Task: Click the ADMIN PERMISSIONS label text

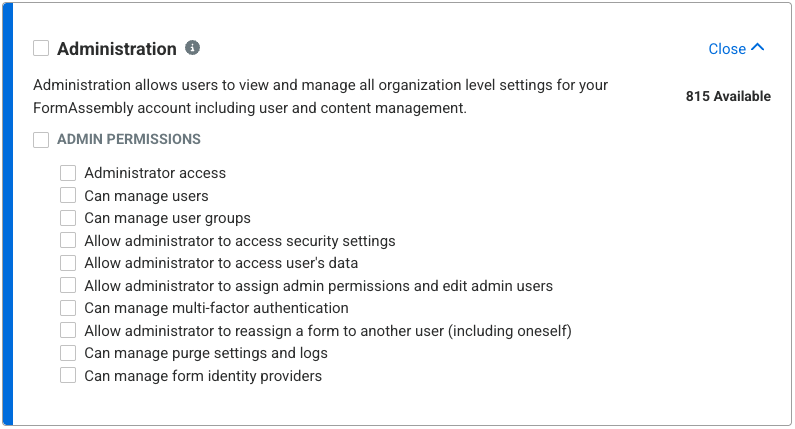Action: tap(129, 139)
